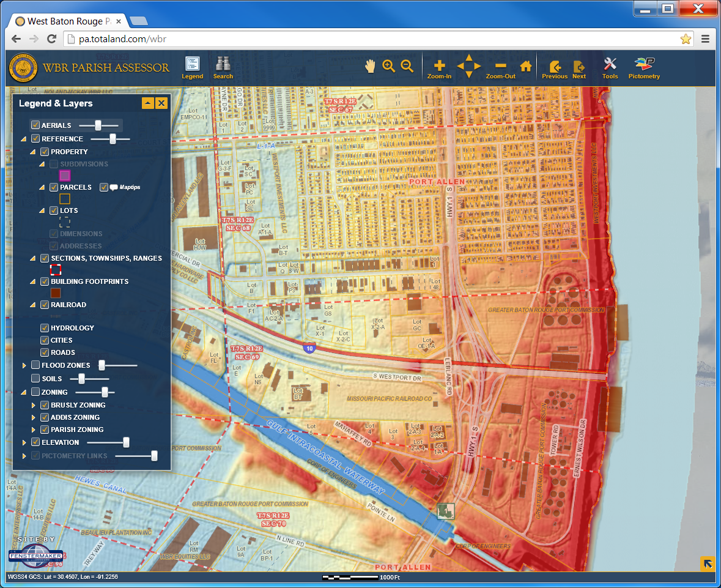Go to Previous map extent
This screenshot has width=721, height=588.
555,67
